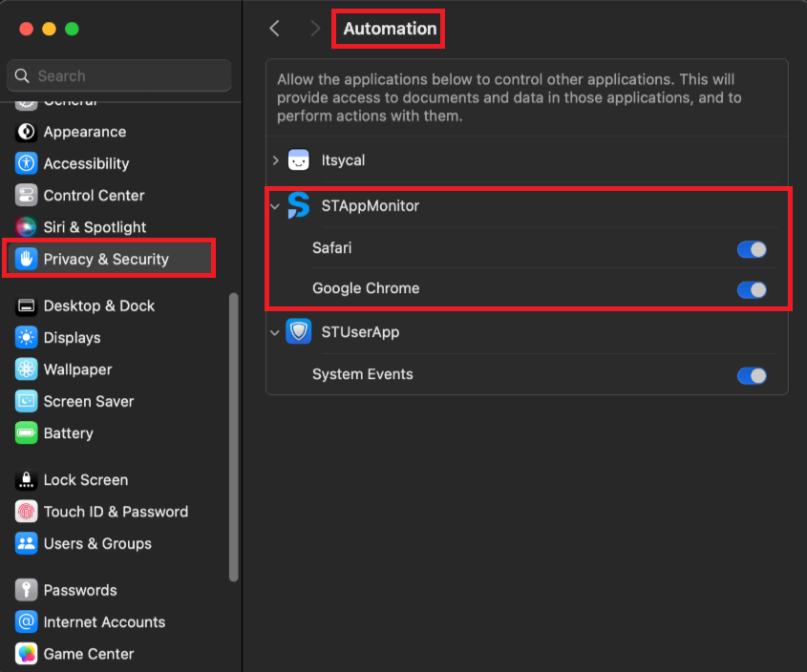Viewport: 807px width, 672px height.
Task: Click the sidebar vertical scrollbar
Action: [x=234, y=437]
